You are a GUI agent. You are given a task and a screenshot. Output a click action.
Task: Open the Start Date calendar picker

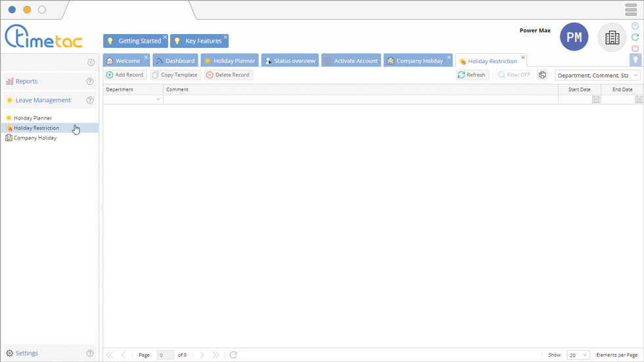(596, 100)
